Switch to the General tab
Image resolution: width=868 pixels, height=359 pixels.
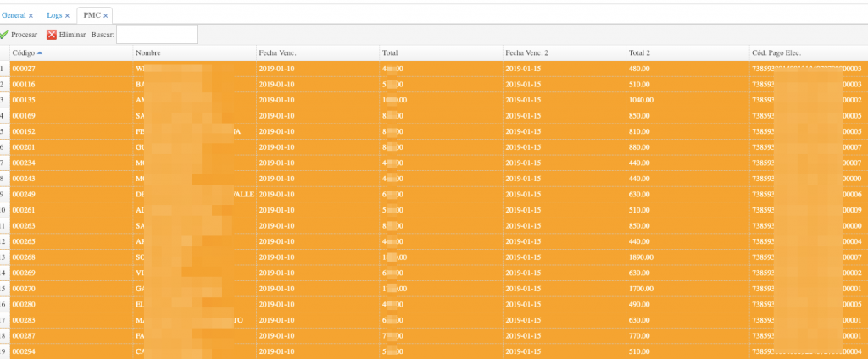pos(13,16)
